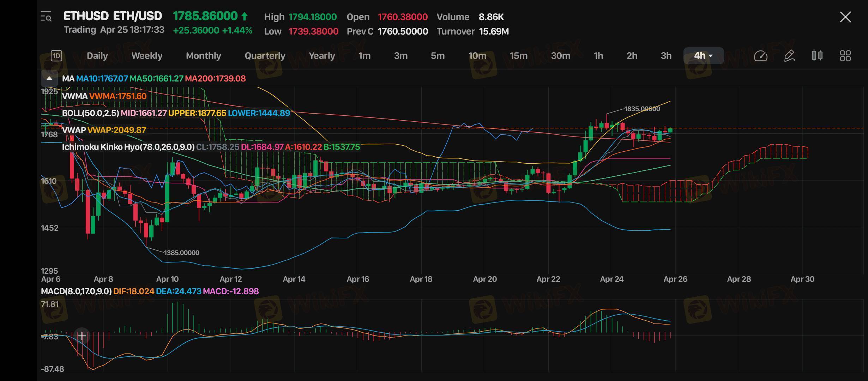The height and width of the screenshot is (381, 868).
Task: Click the Ichimoku Kinko Hyo indicator label
Action: pyautogui.click(x=128, y=147)
